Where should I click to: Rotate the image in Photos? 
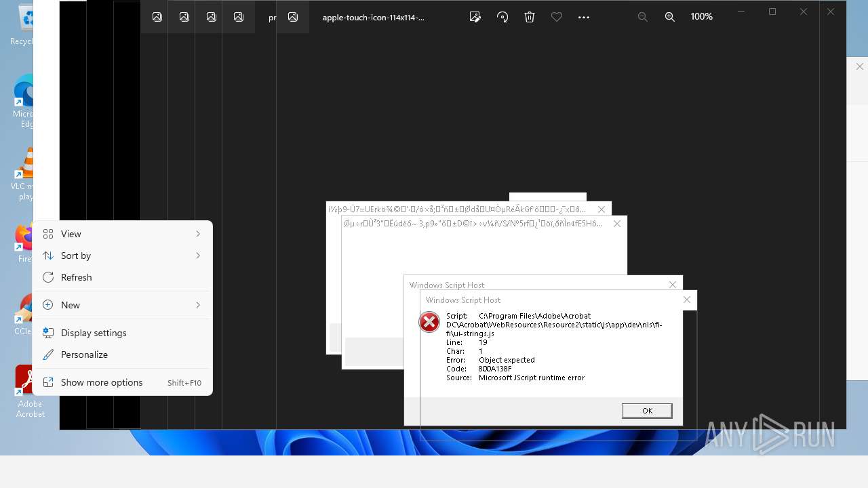[x=502, y=17]
